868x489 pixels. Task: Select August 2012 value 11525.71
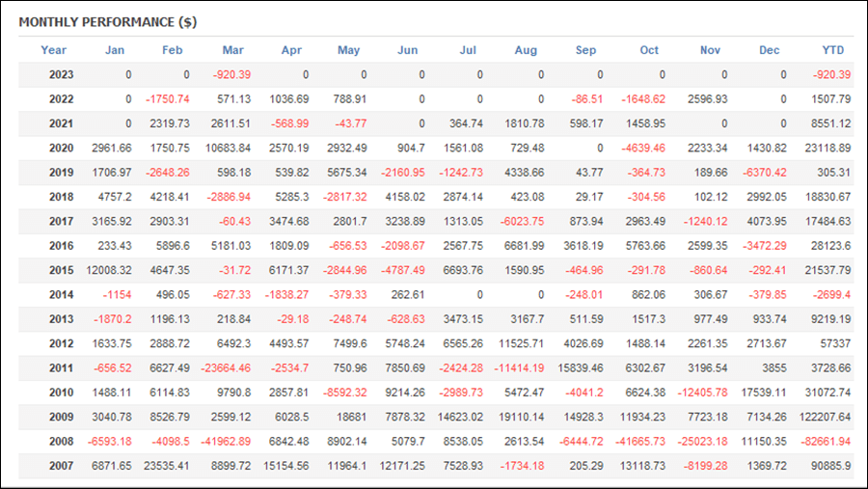[x=522, y=343]
